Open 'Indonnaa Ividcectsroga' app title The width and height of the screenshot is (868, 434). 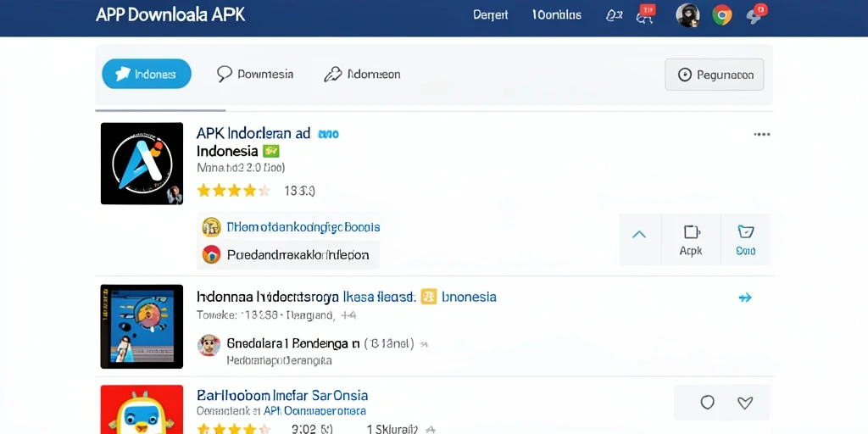coord(267,298)
